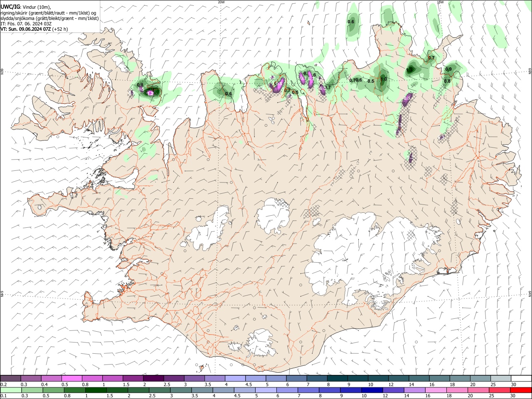
Task: Click the 'rigning/skúrir' legend description line
Action: click(49, 12)
